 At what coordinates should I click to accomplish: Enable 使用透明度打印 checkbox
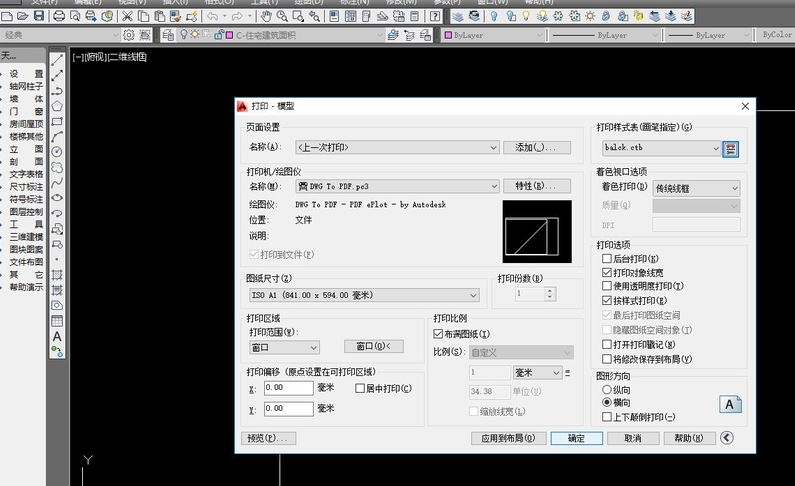coord(607,286)
